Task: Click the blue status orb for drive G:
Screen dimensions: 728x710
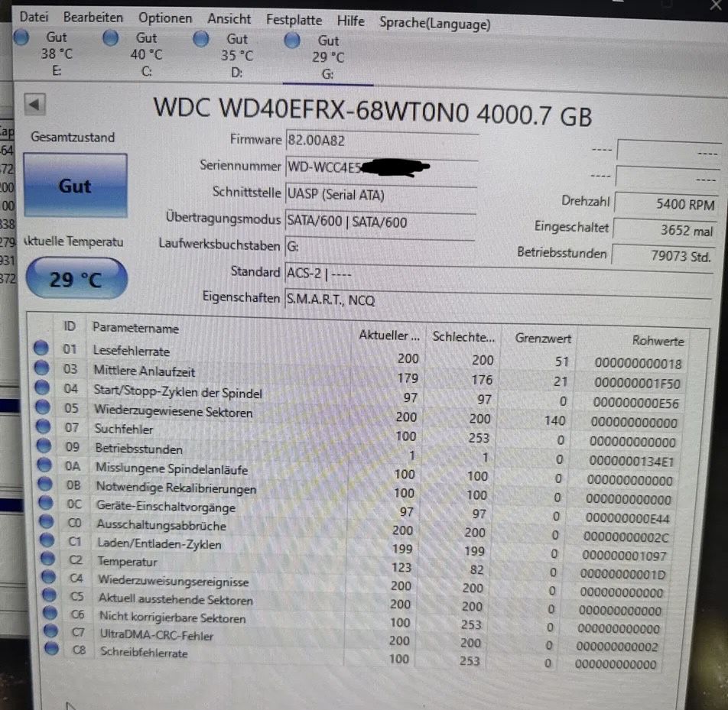Action: (292, 41)
